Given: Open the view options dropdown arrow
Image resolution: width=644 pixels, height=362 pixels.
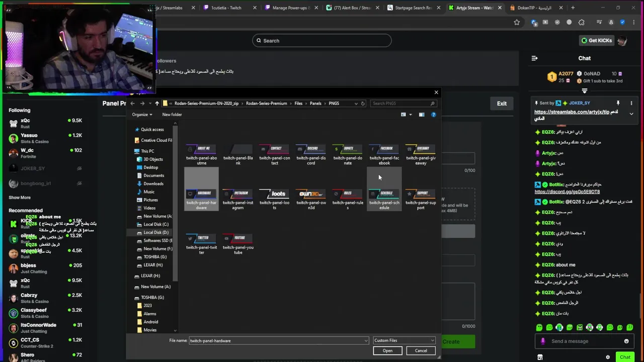Looking at the screenshot, I should (x=410, y=115).
